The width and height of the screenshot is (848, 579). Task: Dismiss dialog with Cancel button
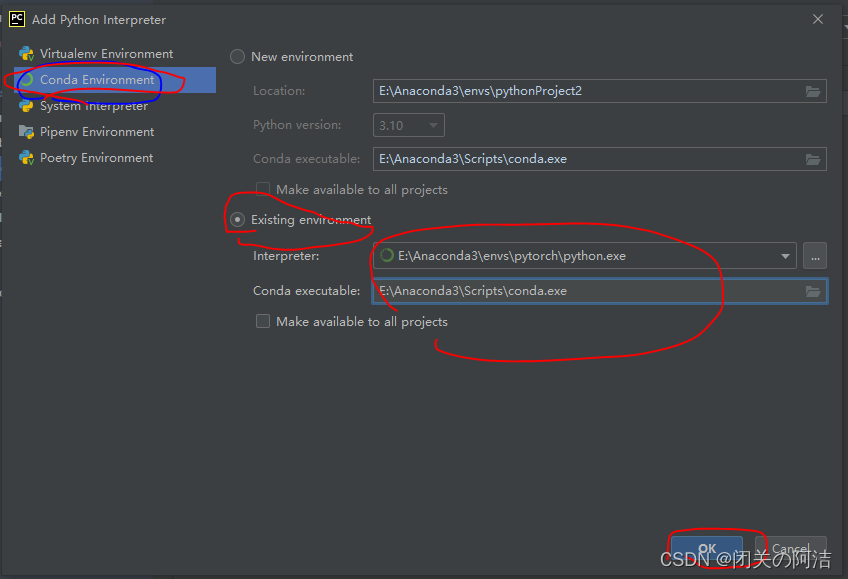point(791,549)
